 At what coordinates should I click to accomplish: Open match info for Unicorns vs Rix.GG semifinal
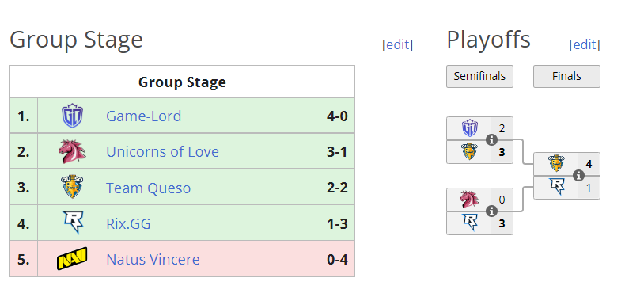point(491,211)
